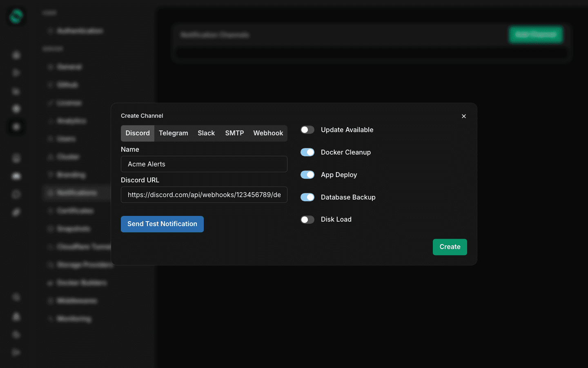588x368 pixels.
Task: Click the Disk Load label
Action: [x=336, y=219]
